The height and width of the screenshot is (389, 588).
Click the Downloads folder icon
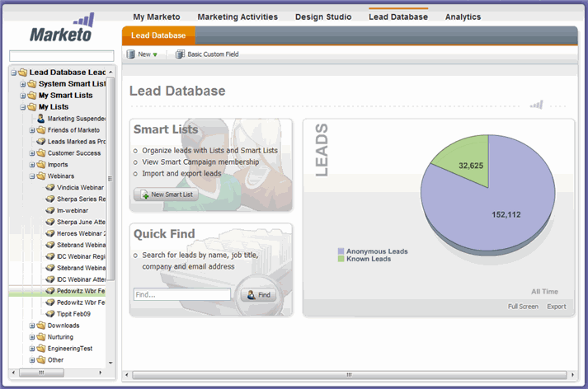pos(41,326)
